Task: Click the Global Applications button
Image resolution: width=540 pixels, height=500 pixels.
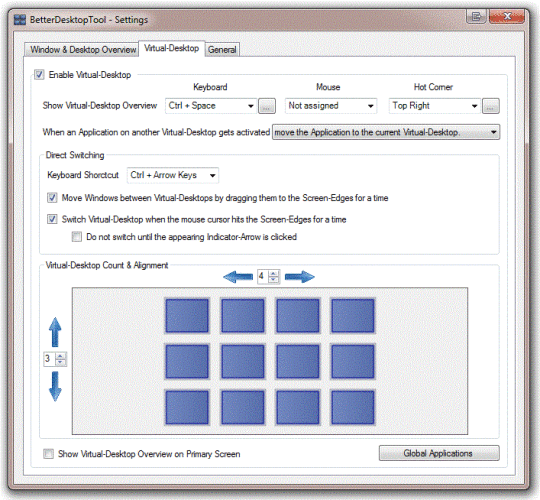Action: [x=439, y=453]
